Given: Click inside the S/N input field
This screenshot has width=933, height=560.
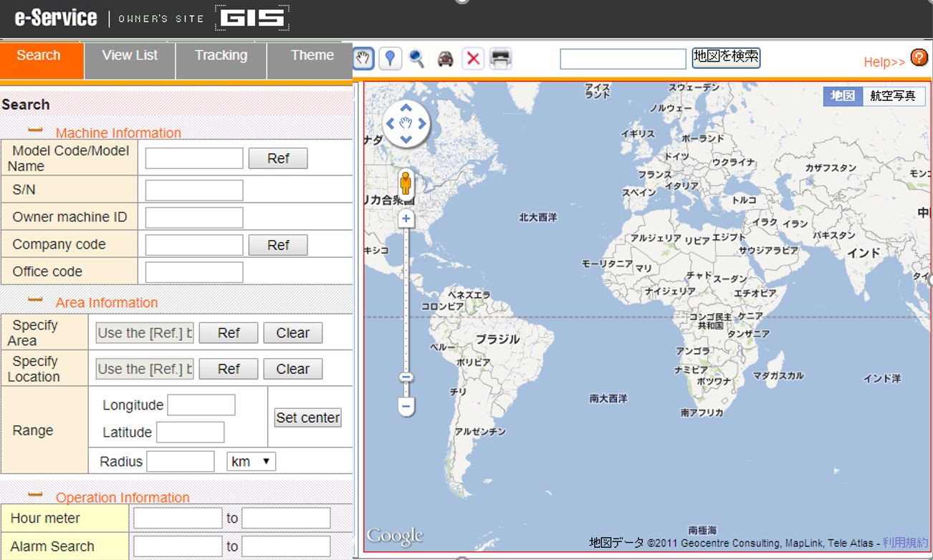Looking at the screenshot, I should 193,189.
